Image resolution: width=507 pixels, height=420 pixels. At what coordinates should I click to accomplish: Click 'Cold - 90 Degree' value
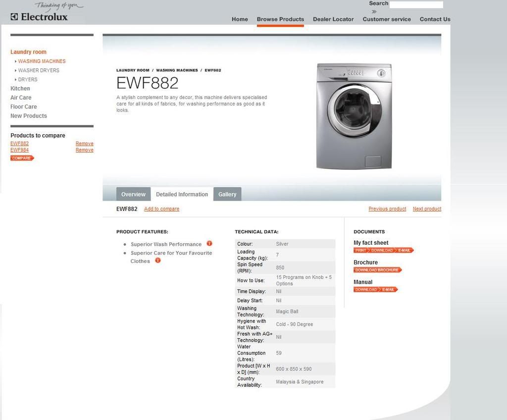pos(295,324)
